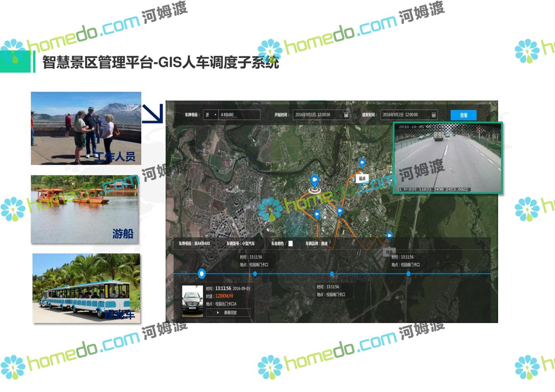Click the play triangle in the 录像回放 button
Screen dimensions: 555x392
[x=218, y=313]
